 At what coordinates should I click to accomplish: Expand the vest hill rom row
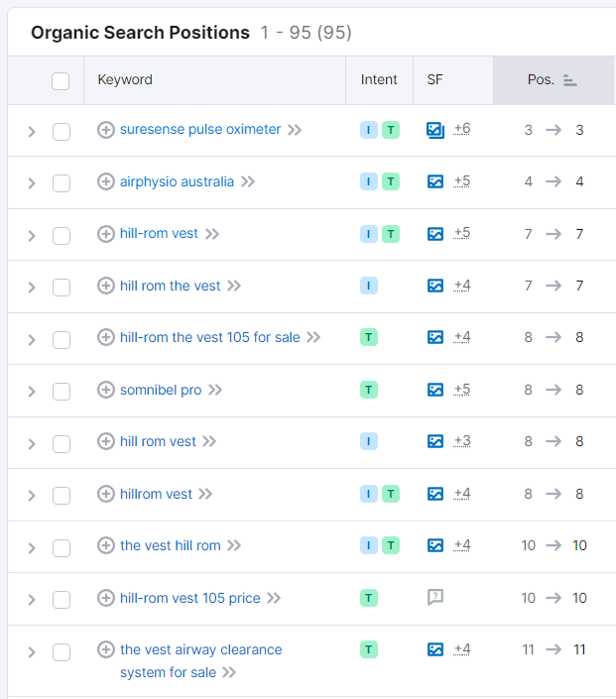32,547
